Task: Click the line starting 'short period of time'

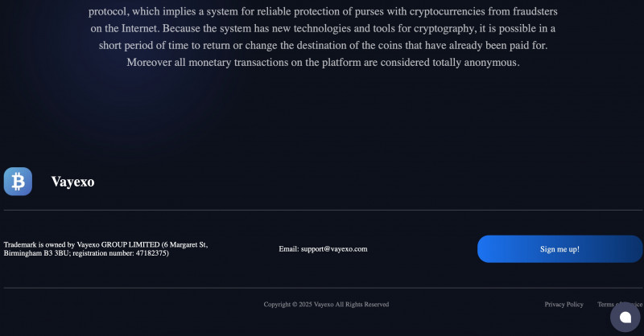Action: click(323, 46)
